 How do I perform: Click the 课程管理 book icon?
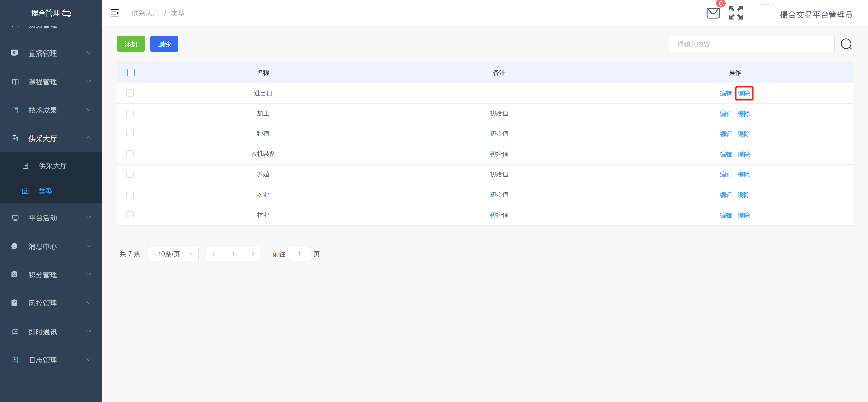pyautogui.click(x=15, y=82)
